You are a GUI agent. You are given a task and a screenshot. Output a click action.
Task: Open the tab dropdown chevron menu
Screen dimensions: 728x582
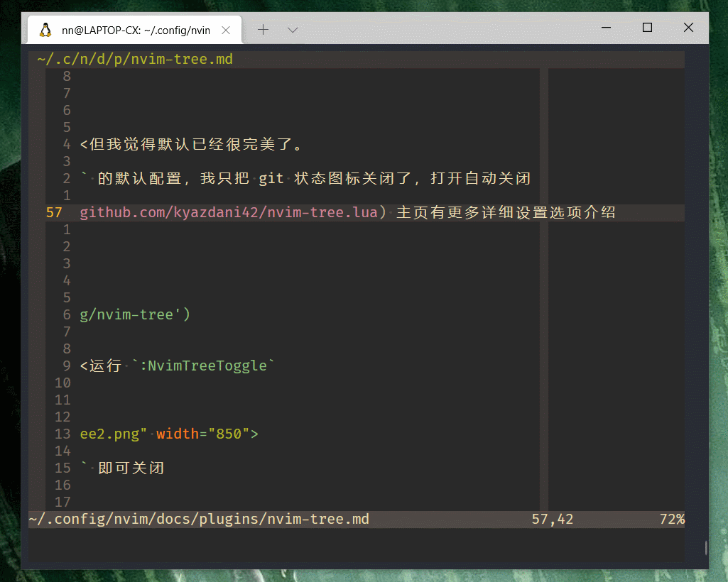[x=292, y=30]
